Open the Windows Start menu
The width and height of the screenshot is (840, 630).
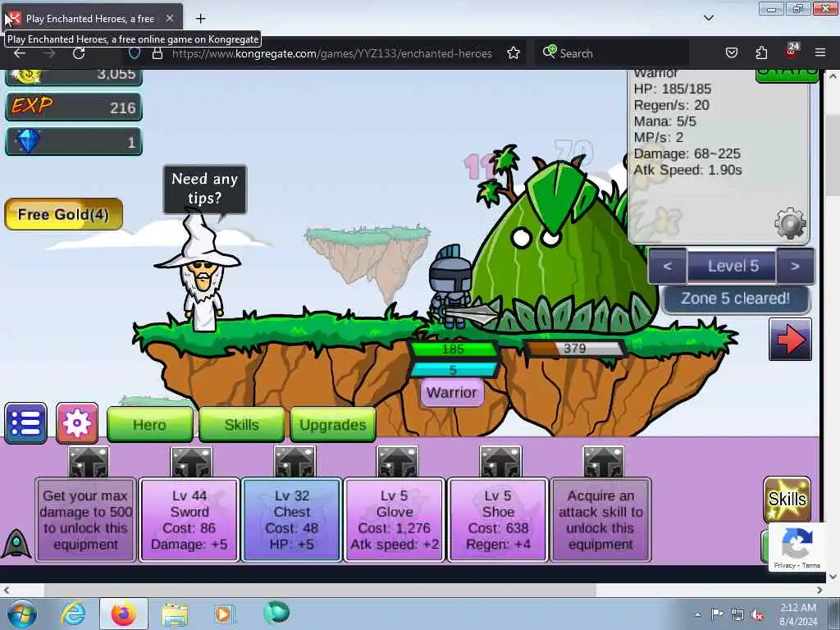(22, 614)
